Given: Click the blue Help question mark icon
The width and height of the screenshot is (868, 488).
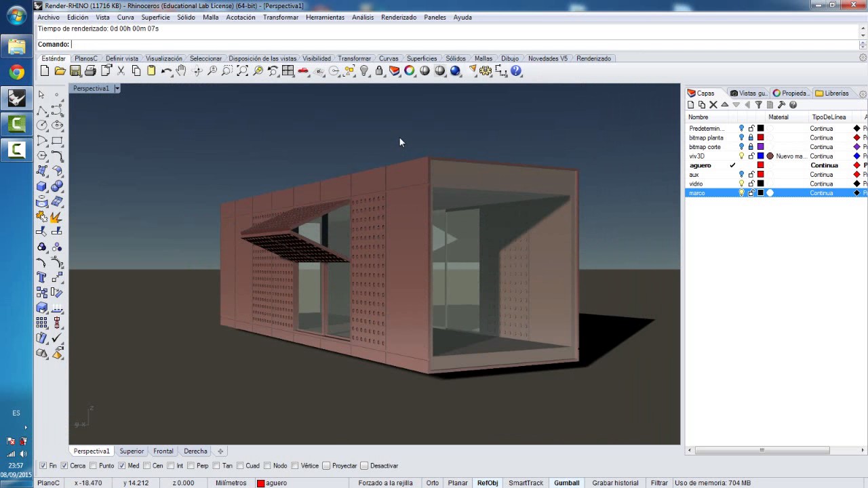Looking at the screenshot, I should pyautogui.click(x=516, y=70).
